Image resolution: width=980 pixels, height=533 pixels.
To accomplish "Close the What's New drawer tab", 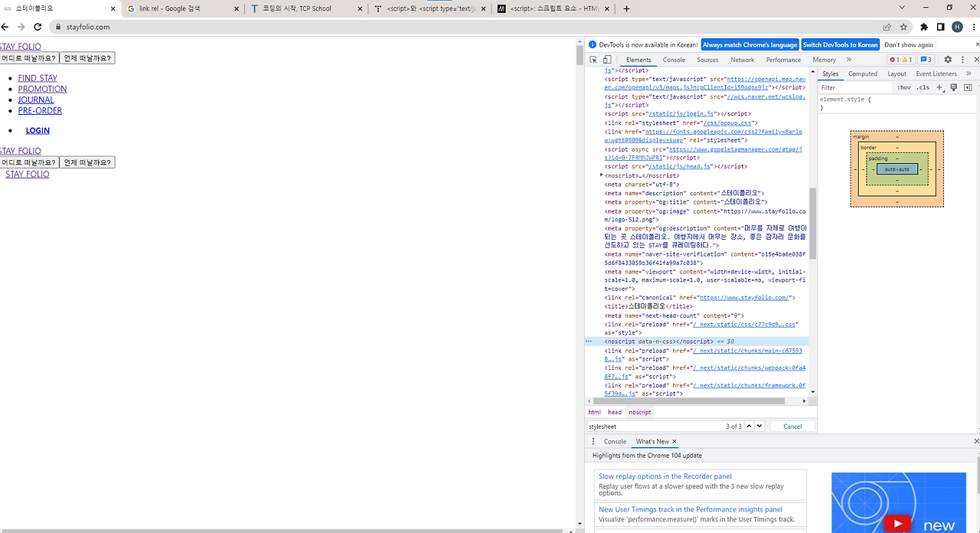I will click(675, 441).
